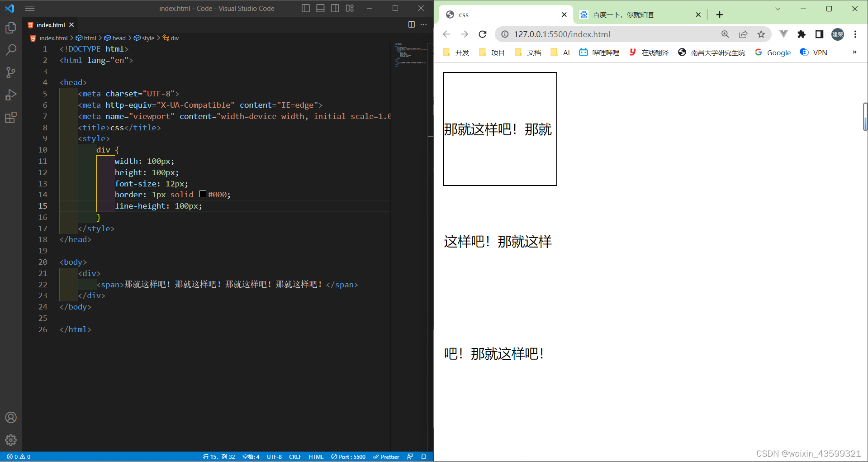This screenshot has height=462, width=868.
Task: Change encoding via UTF-8 status item
Action: coord(274,457)
